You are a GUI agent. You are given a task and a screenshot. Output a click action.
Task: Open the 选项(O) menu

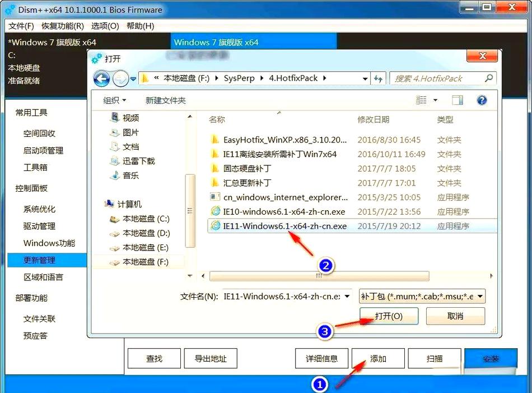(x=105, y=26)
